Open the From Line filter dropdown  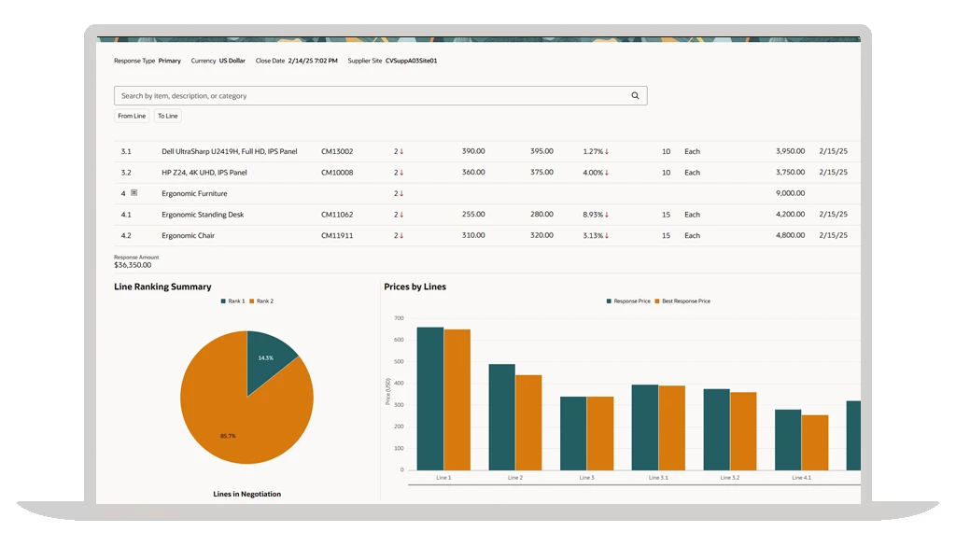pyautogui.click(x=132, y=116)
